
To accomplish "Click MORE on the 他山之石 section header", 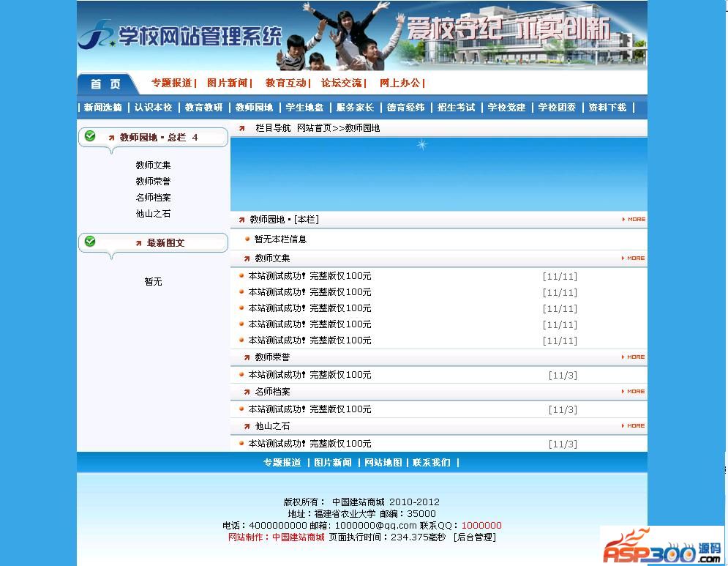I will (634, 425).
